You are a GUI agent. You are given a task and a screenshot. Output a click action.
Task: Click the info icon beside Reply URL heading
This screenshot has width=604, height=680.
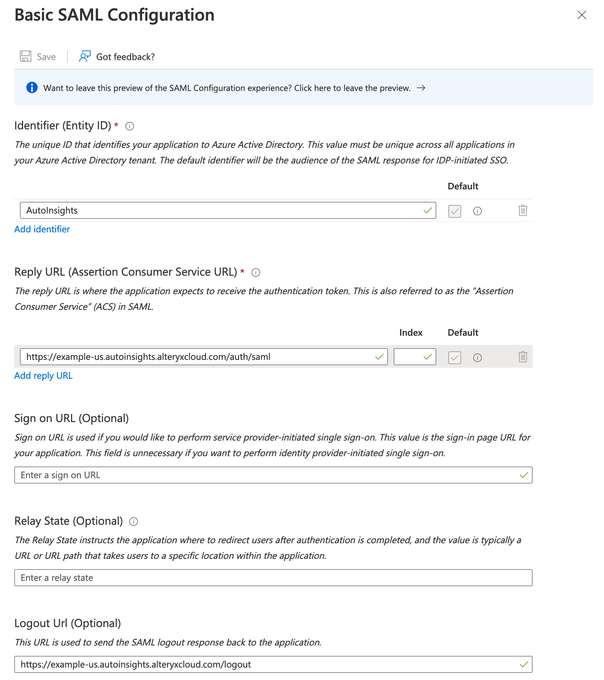[256, 272]
